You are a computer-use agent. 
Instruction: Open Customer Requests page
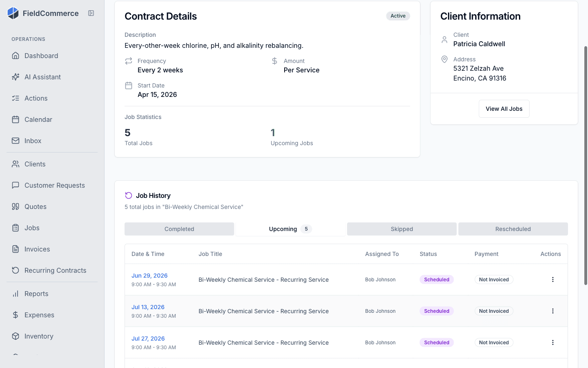tap(52, 185)
